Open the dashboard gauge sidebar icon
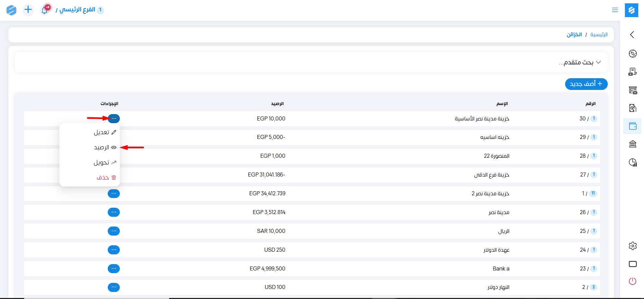644x299 pixels. click(633, 54)
